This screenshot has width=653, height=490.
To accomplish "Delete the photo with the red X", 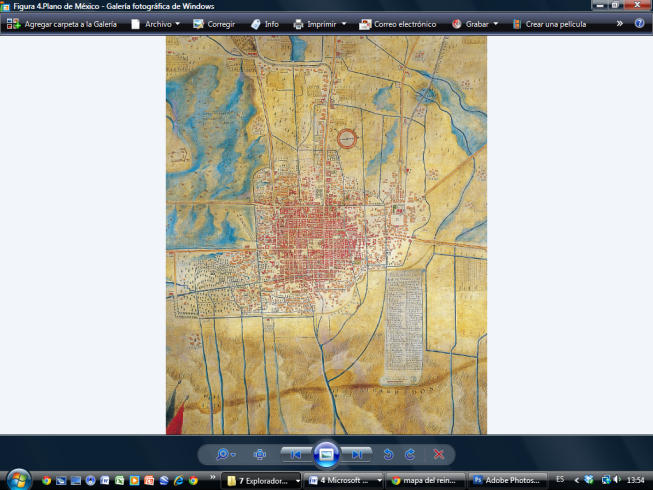I will tap(439, 454).
